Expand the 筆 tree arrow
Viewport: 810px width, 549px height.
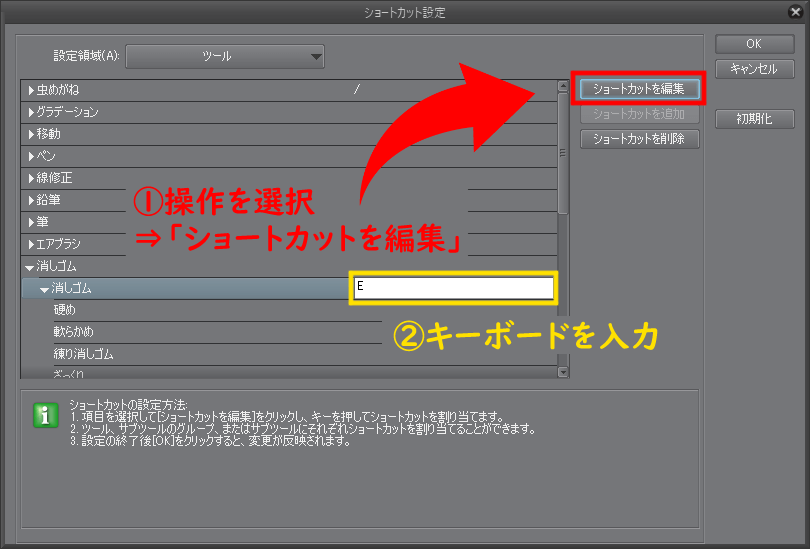coord(31,222)
